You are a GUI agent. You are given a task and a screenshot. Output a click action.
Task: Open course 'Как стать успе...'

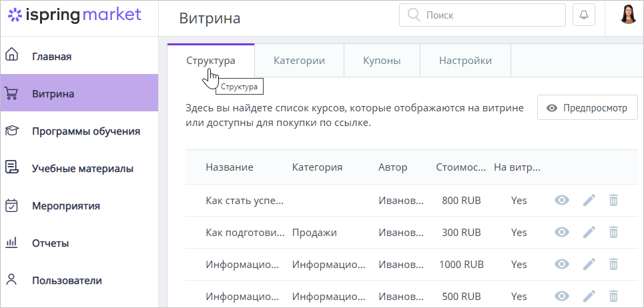point(244,201)
